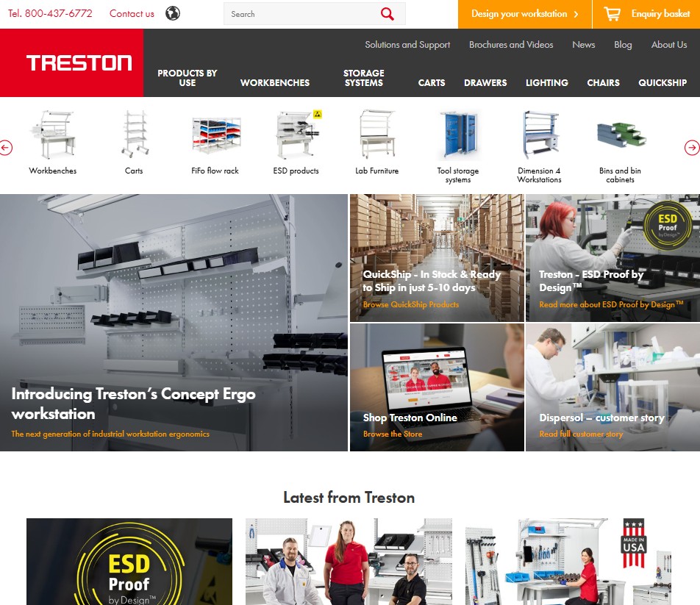Click Design your workstation button
This screenshot has height=605, width=700.
point(524,14)
